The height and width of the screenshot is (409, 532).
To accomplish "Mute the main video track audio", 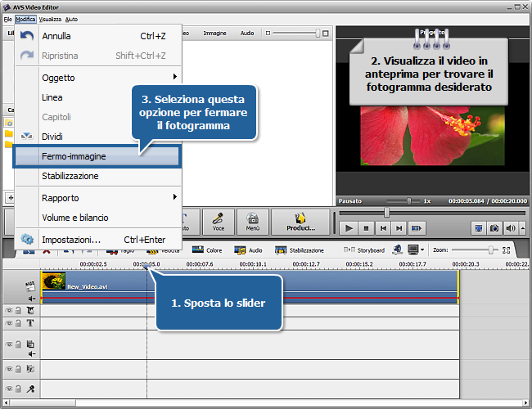I will pos(32,299).
